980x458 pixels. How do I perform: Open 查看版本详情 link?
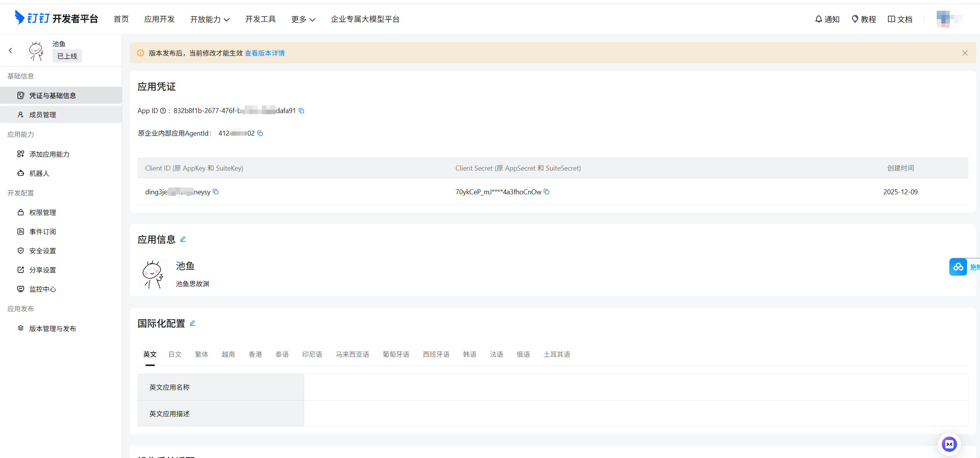(x=265, y=53)
